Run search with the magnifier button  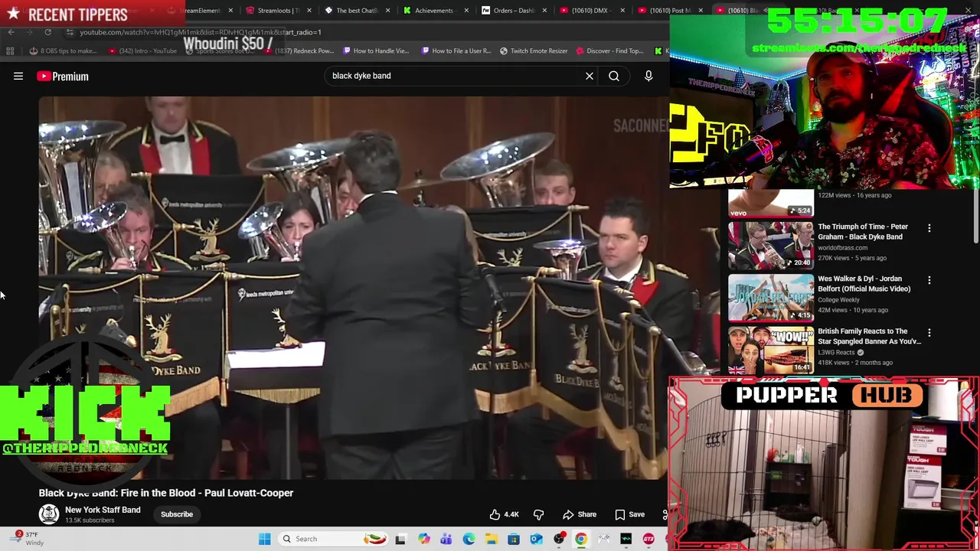[614, 76]
